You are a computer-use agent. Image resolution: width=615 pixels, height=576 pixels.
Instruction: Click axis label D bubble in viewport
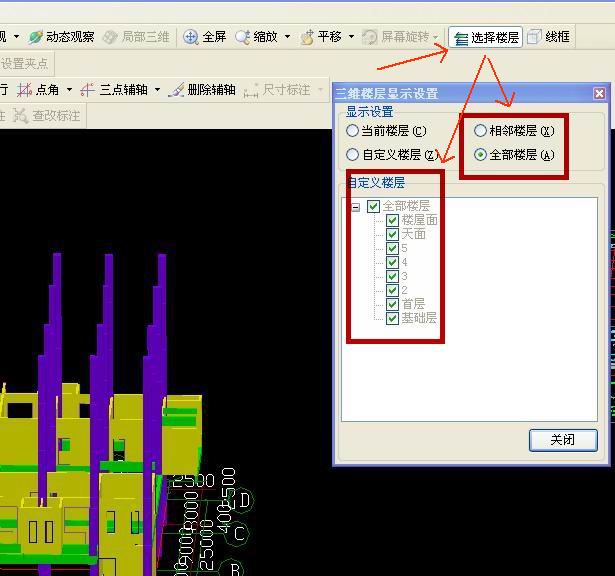[x=244, y=501]
